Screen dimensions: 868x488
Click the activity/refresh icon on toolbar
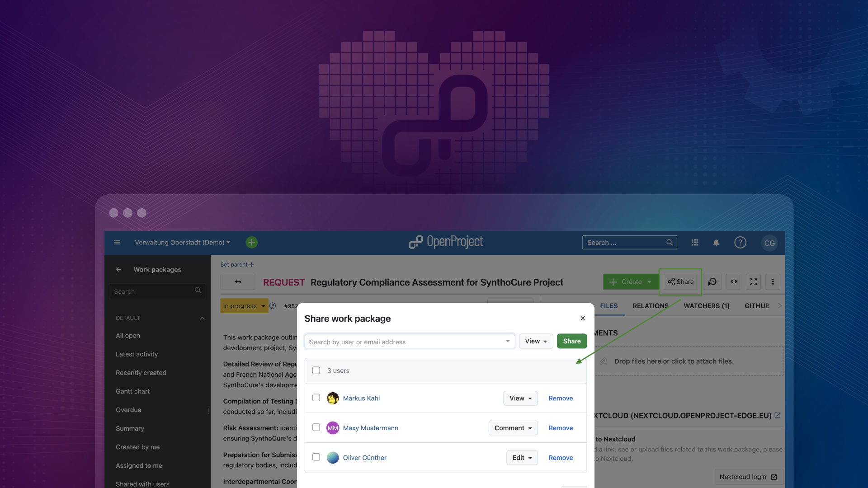click(712, 281)
